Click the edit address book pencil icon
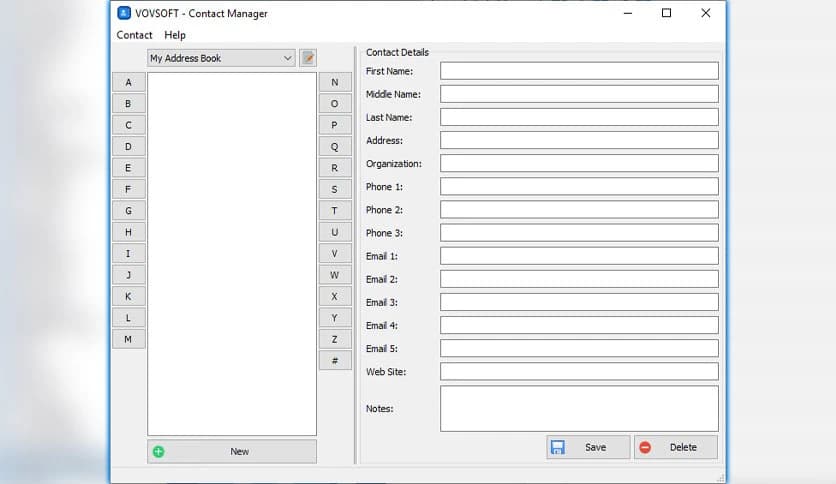The image size is (836, 484). [308, 58]
